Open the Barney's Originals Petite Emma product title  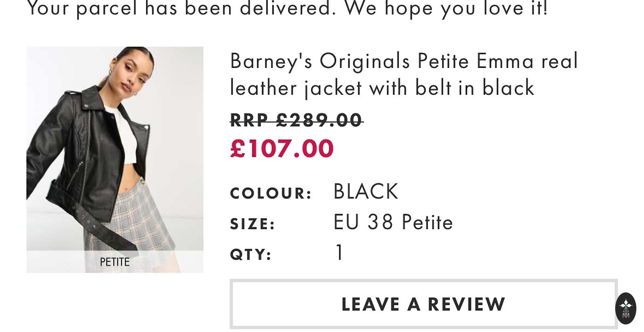point(404,75)
